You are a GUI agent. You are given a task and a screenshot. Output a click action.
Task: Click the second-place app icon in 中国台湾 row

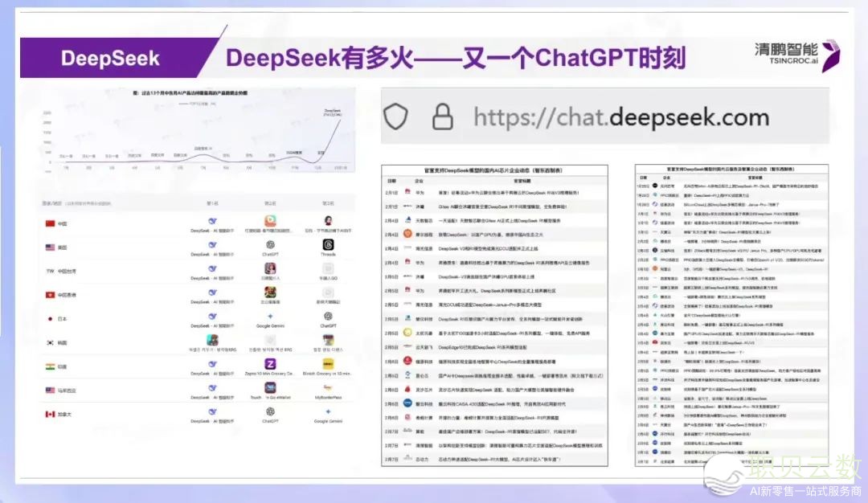point(270,268)
